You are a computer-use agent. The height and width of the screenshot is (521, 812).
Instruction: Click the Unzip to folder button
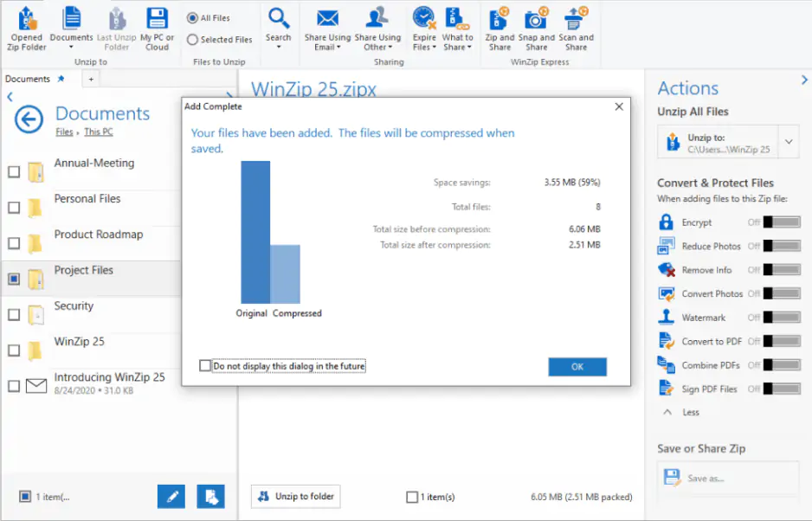(296, 497)
